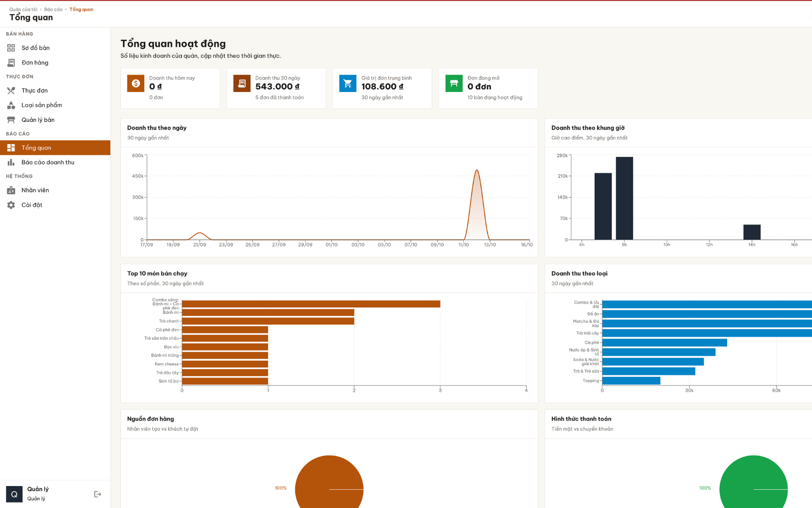This screenshot has width=812, height=508.
Task: Click the receipt icon in Doanh thu 30 ngày card
Action: tap(242, 83)
